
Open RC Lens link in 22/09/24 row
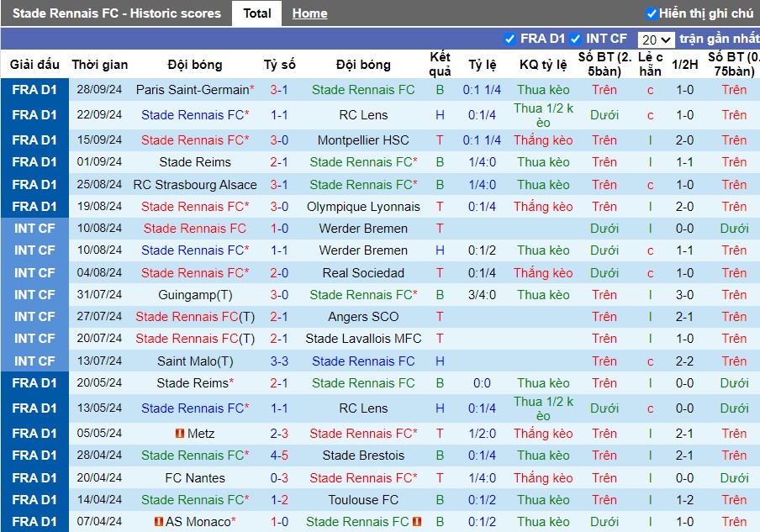[363, 115]
